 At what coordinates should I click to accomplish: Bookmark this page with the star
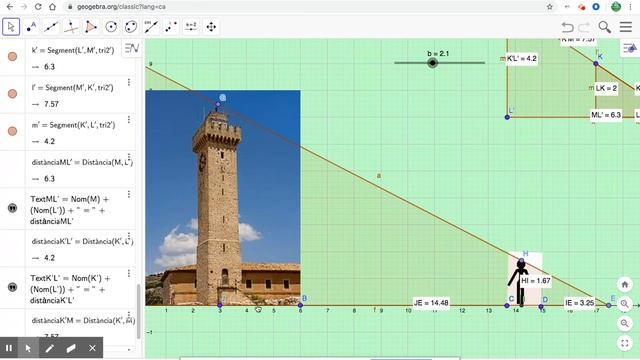tap(550, 7)
